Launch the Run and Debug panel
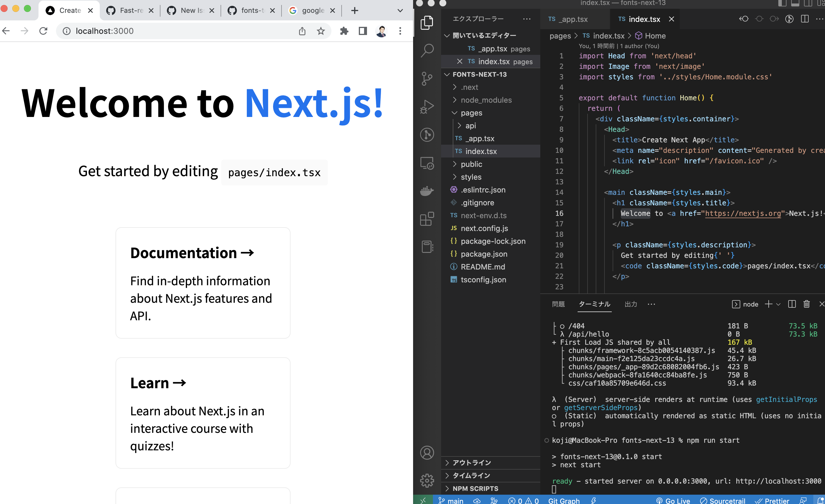The width and height of the screenshot is (825, 504). coord(427,106)
